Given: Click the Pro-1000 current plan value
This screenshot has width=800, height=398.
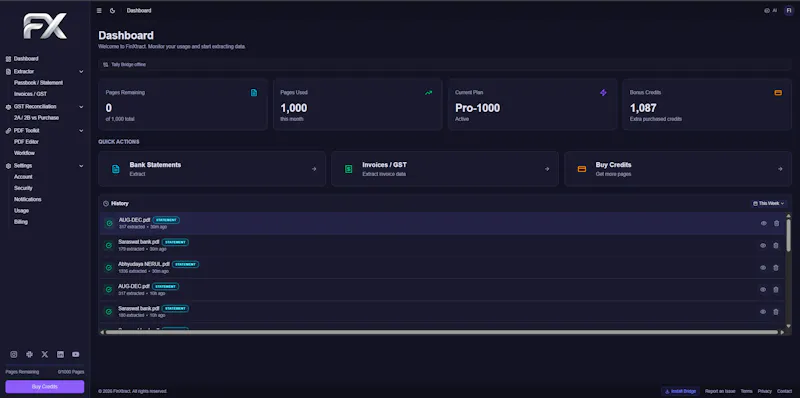Looking at the screenshot, I should (x=478, y=108).
